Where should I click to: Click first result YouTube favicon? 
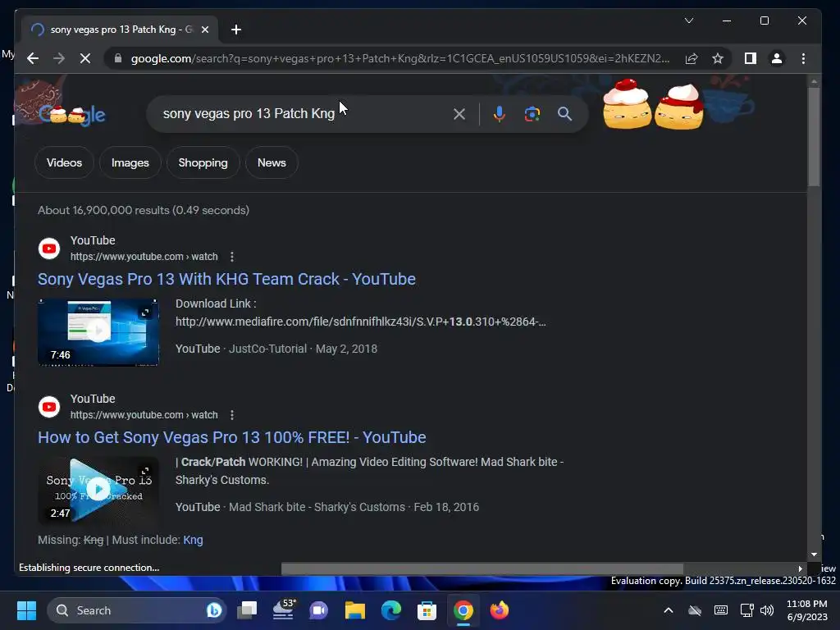[x=49, y=249]
